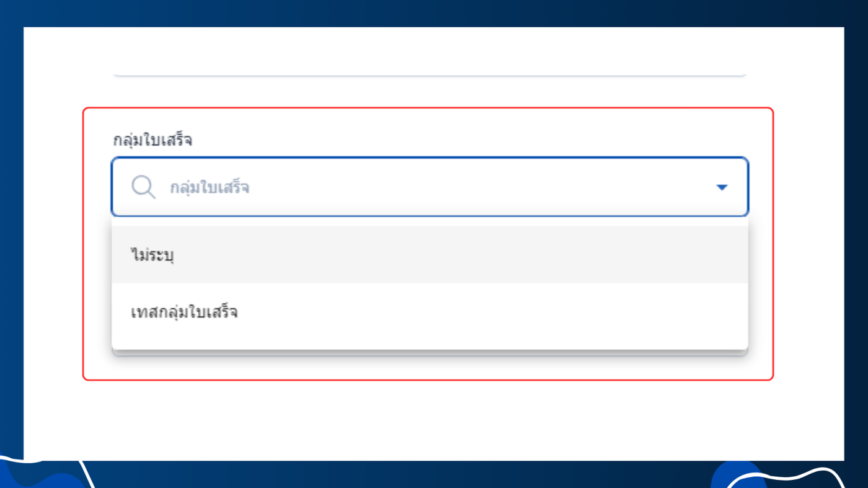Click the triangle arrow at the field's right edge
Image resolution: width=868 pixels, height=488 pixels.
[722, 187]
